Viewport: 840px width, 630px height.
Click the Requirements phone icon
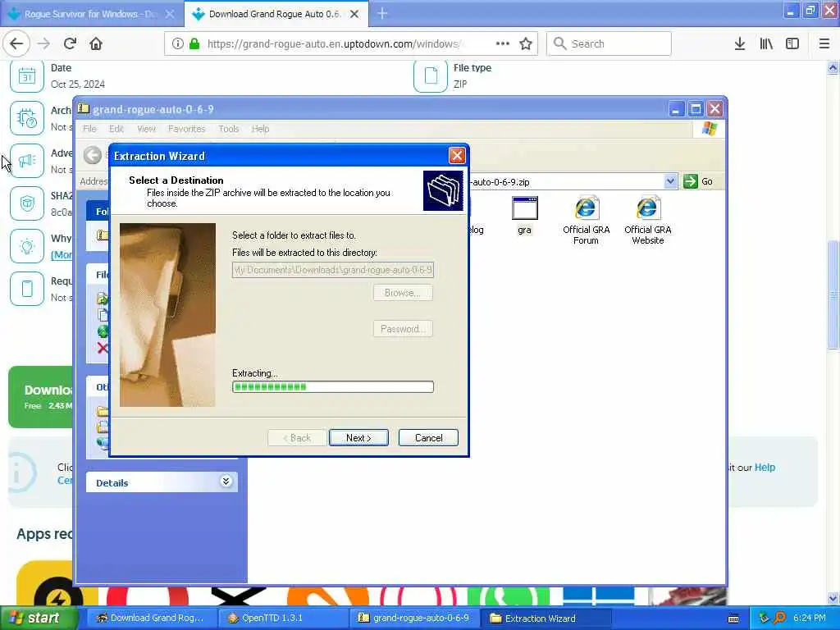(27, 289)
